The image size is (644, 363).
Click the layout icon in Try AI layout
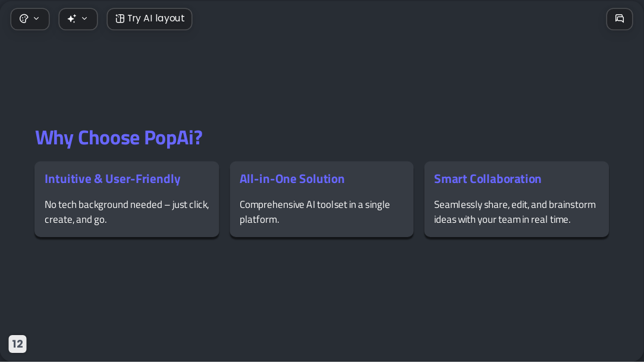click(120, 19)
